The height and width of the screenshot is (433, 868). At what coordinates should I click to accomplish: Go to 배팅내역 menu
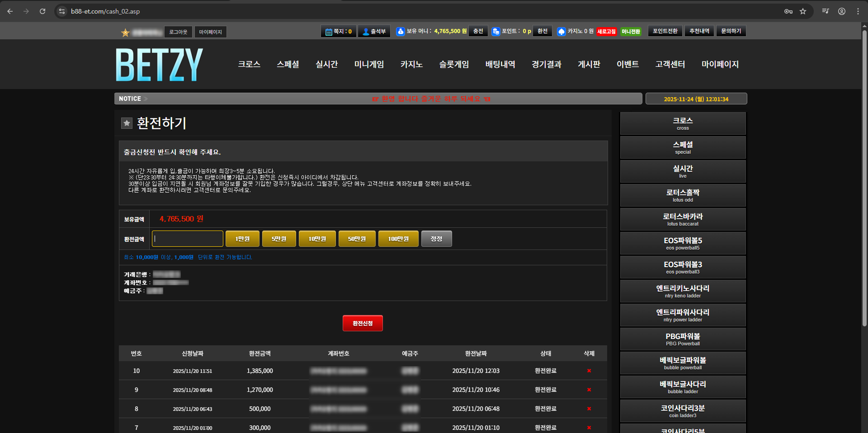500,64
